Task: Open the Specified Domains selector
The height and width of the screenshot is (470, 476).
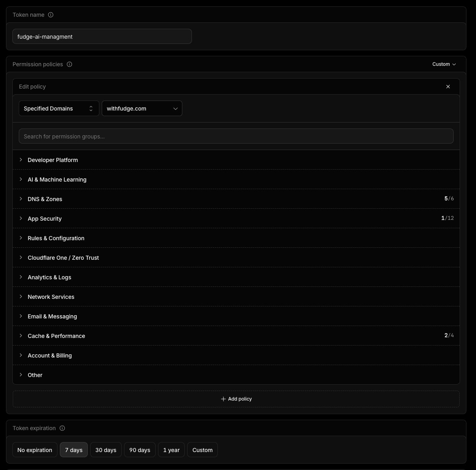Action: click(59, 109)
